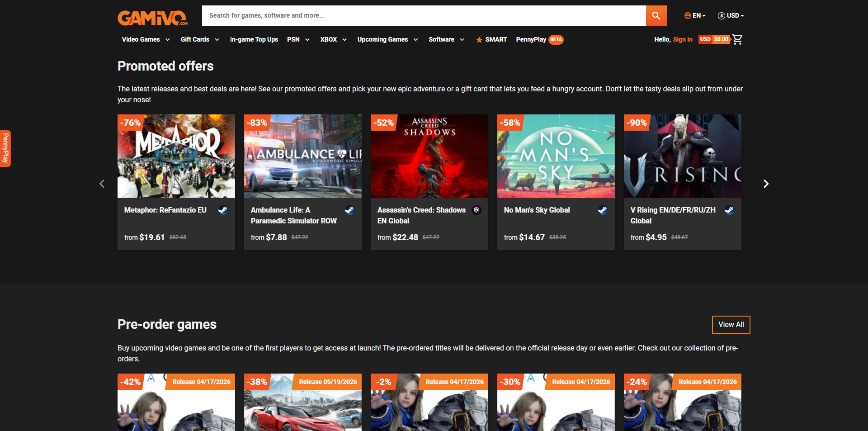
Task: Click View All pre-order games button
Action: [731, 325]
